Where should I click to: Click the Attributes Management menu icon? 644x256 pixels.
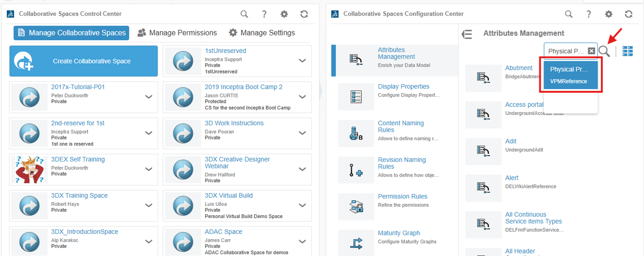pos(356,60)
